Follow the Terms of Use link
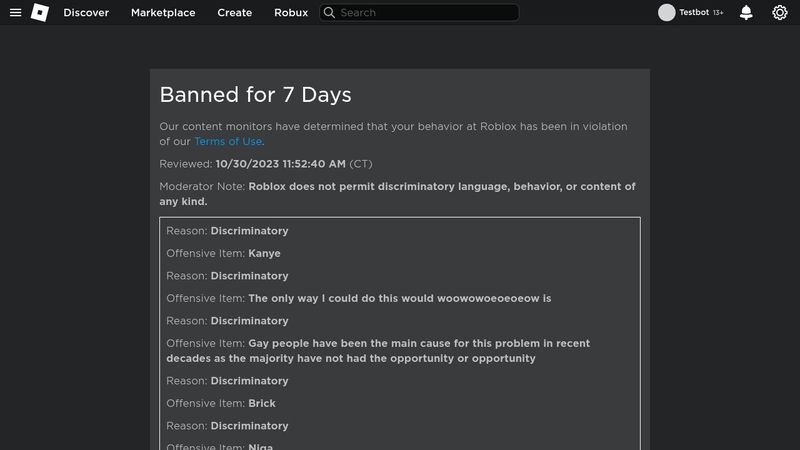 pyautogui.click(x=228, y=141)
